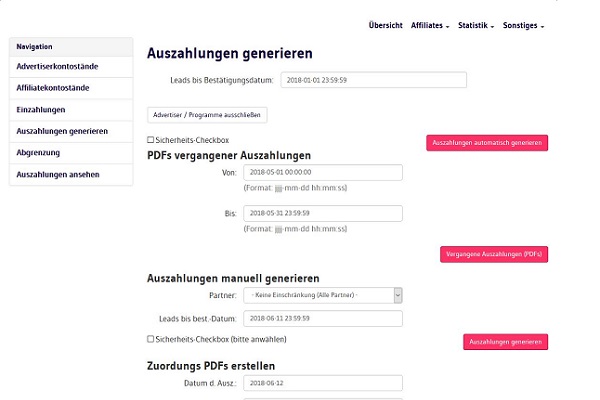
Task: Focus the Bis date field
Action: point(323,213)
